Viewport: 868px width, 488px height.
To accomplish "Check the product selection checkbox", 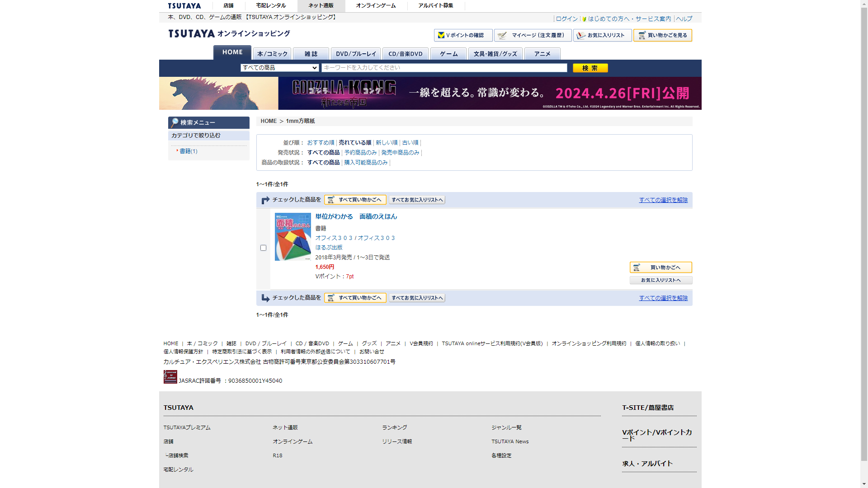I will pyautogui.click(x=263, y=248).
